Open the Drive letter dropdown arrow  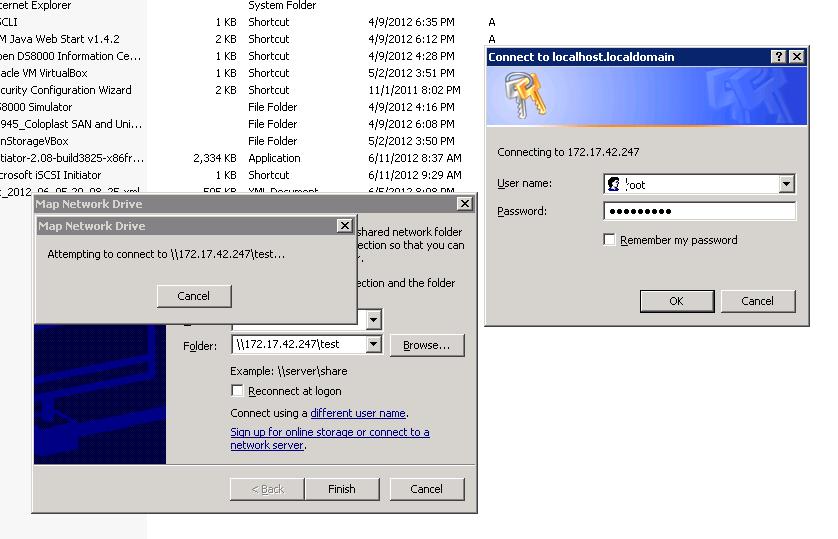click(x=373, y=320)
